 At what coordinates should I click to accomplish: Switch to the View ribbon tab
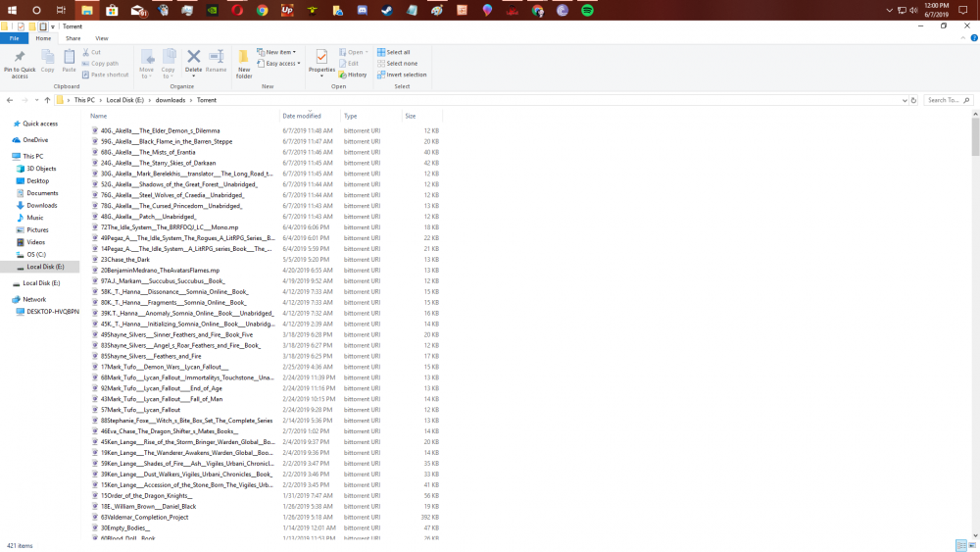pos(101,38)
